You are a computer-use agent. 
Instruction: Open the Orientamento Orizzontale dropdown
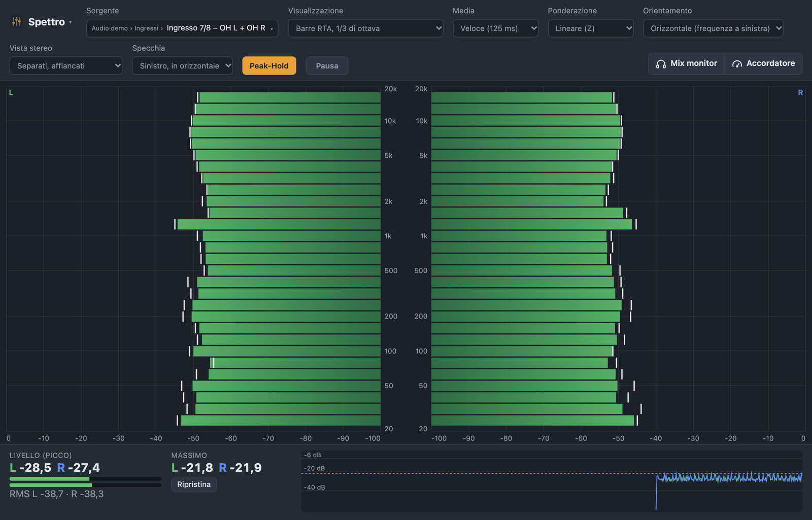[713, 28]
